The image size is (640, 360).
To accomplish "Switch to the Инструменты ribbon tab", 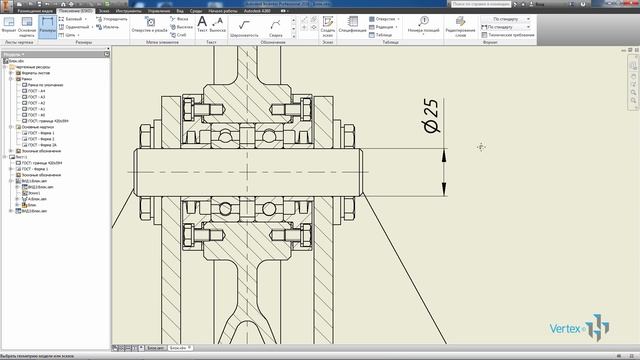I will click(128, 11).
